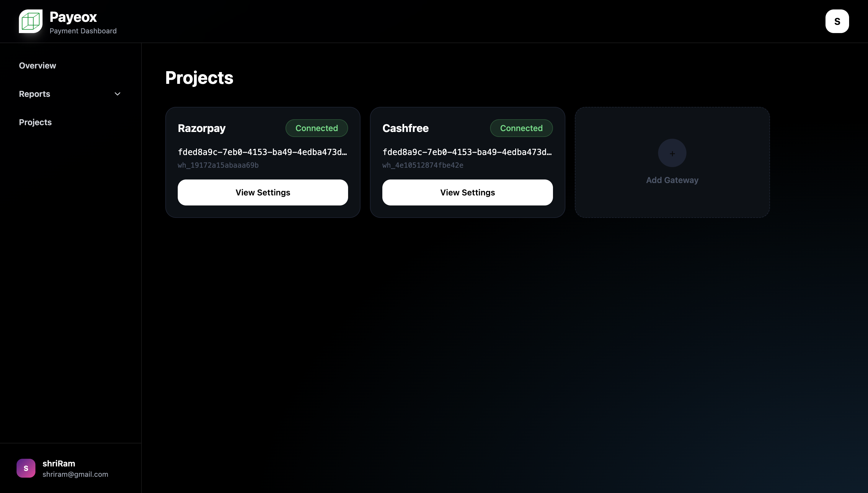Click the Razorpay webhook ID wh_19172a15abaaa69b
Viewport: 868px width, 493px height.
(218, 165)
